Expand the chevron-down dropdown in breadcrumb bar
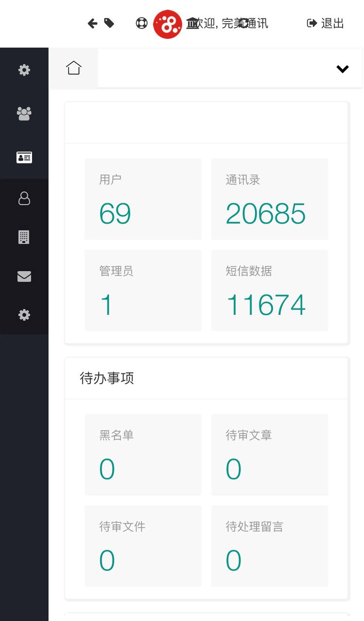The height and width of the screenshot is (621, 364). tap(343, 69)
